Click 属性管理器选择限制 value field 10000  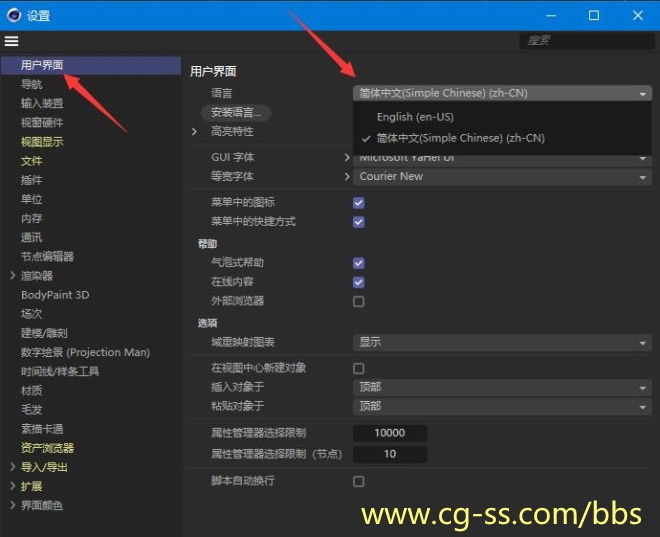[x=390, y=433]
